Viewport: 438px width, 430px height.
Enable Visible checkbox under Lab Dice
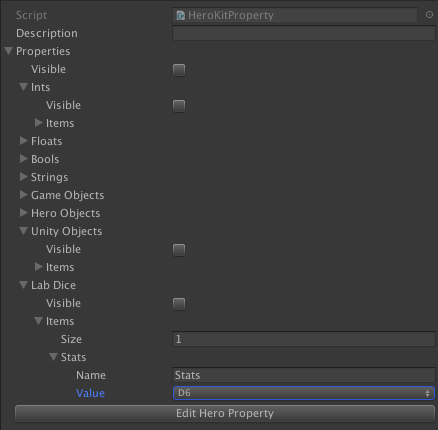[x=179, y=304]
